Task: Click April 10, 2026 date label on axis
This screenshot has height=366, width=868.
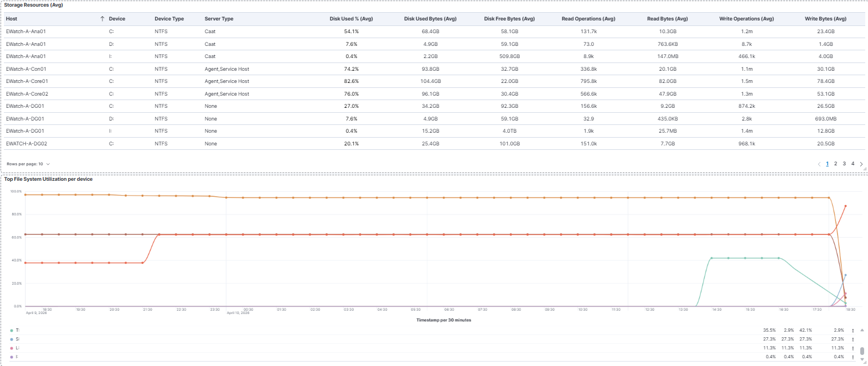Action: tap(237, 313)
